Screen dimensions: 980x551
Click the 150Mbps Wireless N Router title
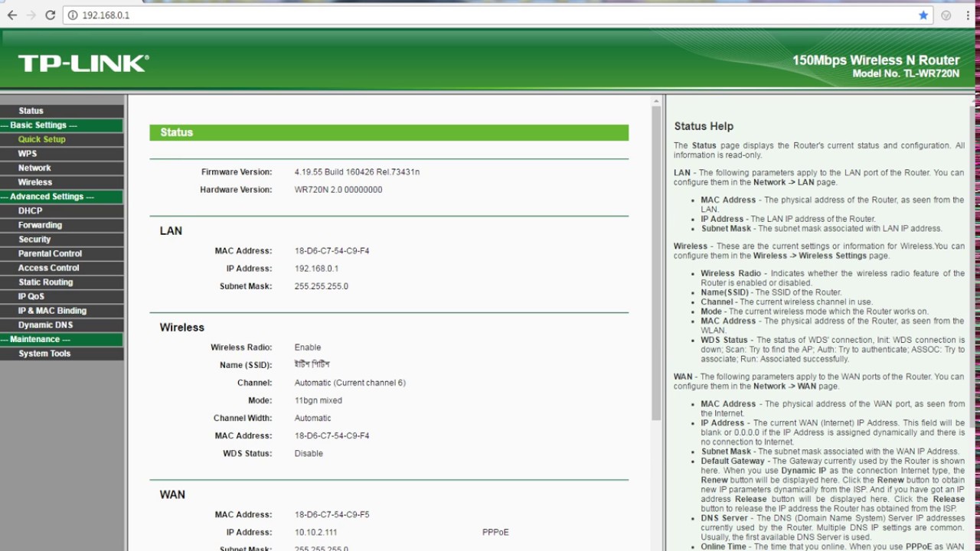876,60
